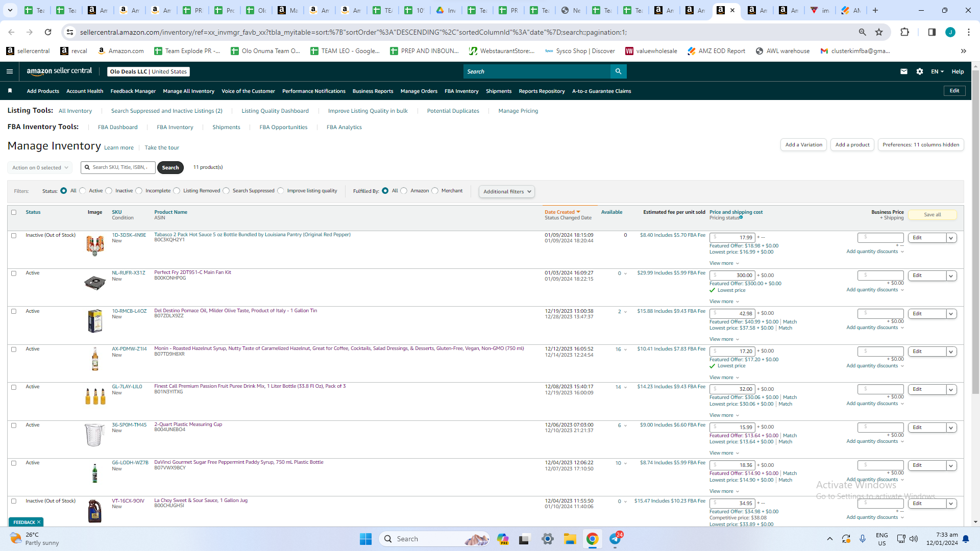Reload the page with the browser refresh icon

[x=48, y=32]
